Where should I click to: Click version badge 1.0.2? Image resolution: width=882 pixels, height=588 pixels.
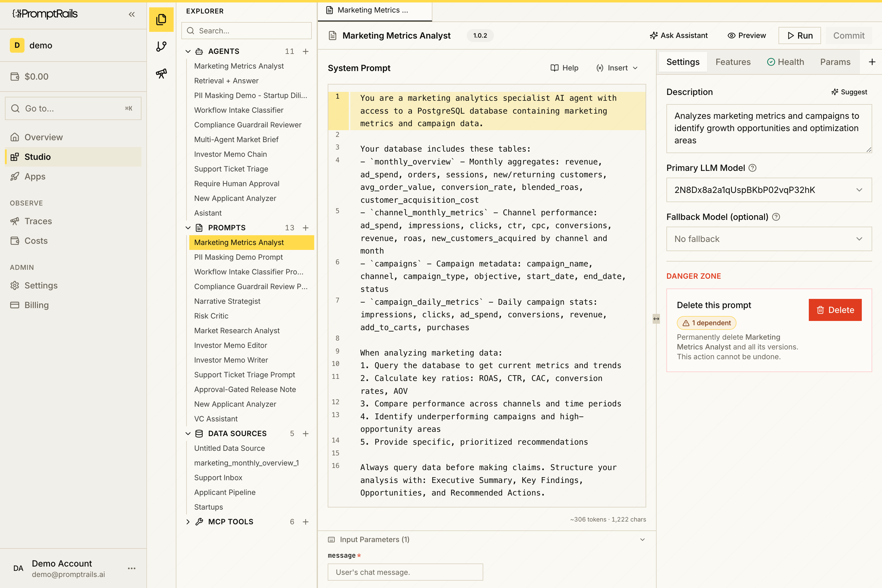(x=480, y=36)
